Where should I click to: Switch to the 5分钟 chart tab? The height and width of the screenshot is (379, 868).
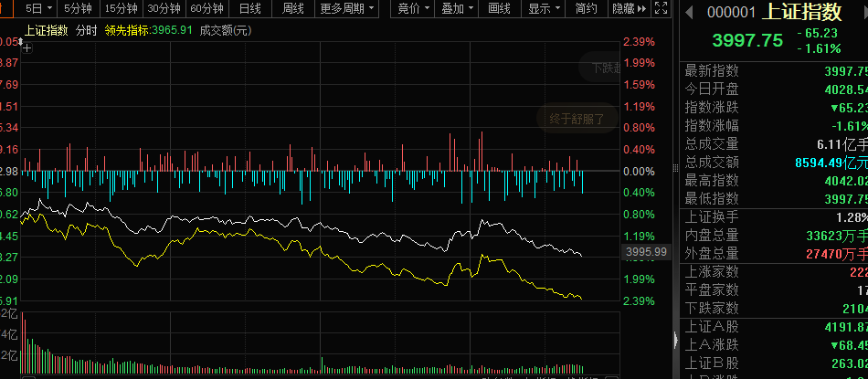pyautogui.click(x=77, y=9)
